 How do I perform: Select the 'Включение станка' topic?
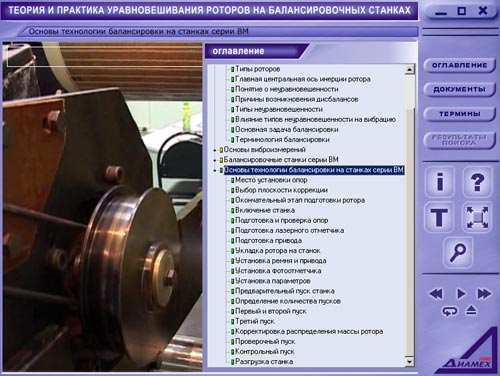click(x=265, y=210)
